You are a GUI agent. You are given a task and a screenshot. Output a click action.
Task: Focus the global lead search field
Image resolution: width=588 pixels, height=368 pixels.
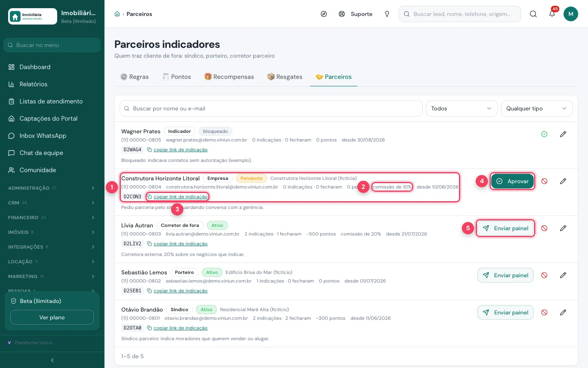pos(460,14)
